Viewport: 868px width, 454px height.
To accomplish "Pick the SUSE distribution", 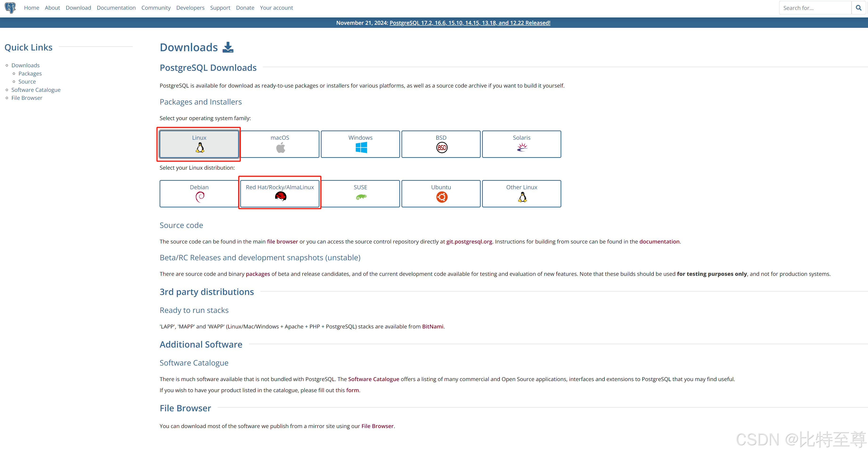I will tap(360, 193).
